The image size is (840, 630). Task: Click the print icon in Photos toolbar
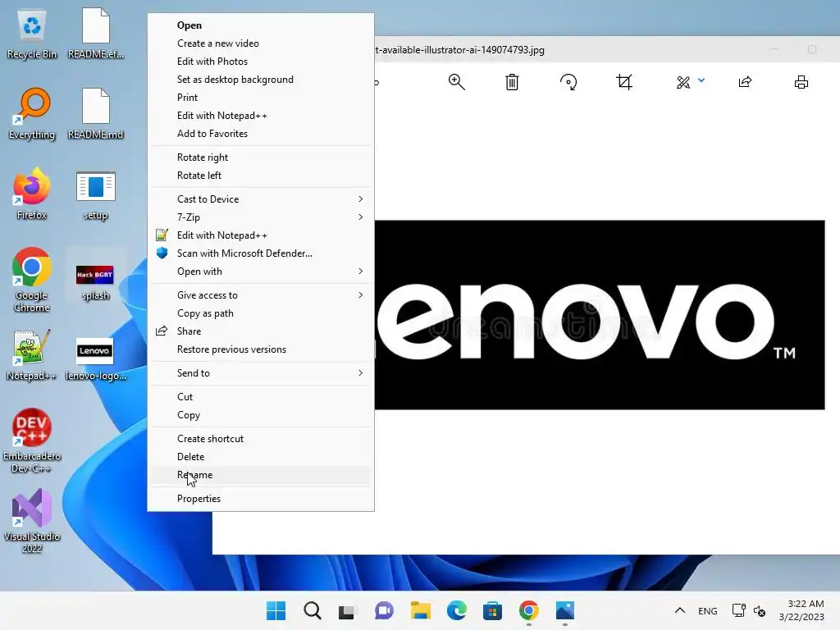point(801,82)
